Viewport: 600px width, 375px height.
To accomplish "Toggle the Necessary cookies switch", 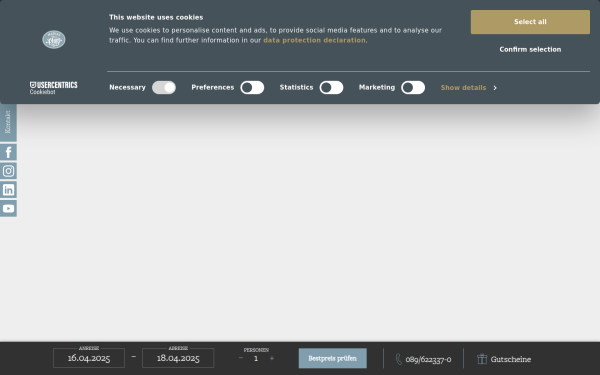I will 164,88.
